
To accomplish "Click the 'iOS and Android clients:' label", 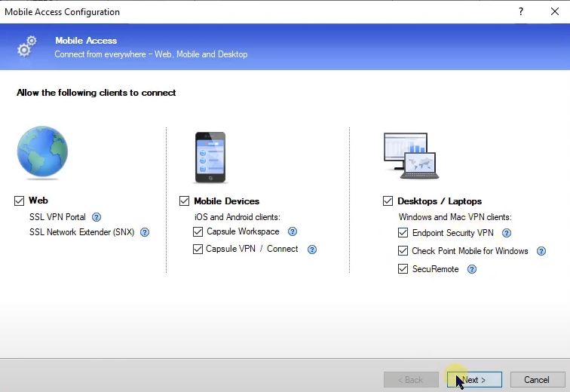I will (x=237, y=217).
